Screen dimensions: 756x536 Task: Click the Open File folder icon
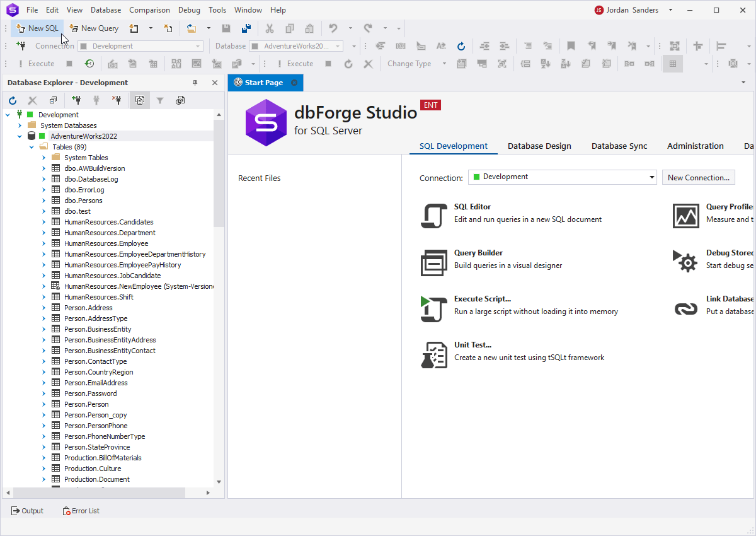tap(192, 28)
